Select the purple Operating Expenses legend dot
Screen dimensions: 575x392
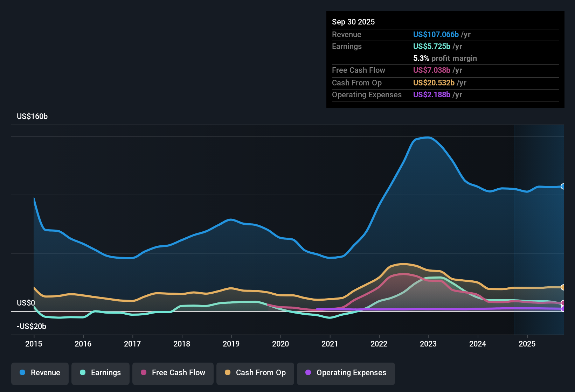(308, 373)
